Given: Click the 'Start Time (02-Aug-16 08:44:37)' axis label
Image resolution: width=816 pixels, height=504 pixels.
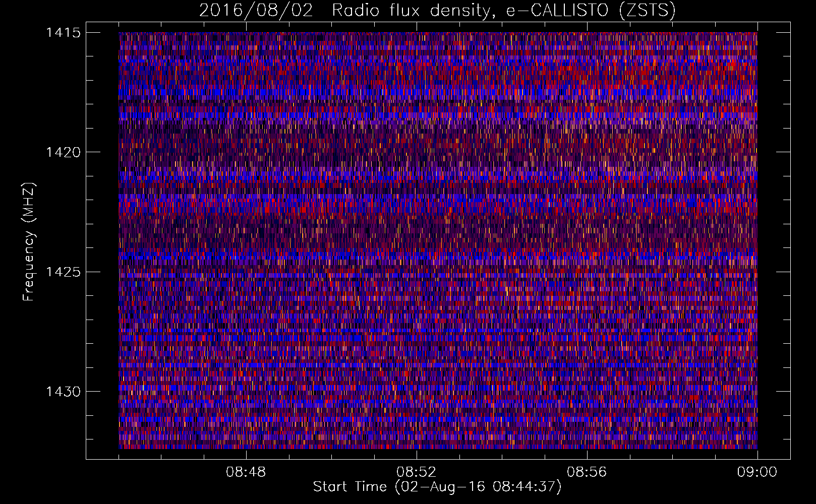Looking at the screenshot, I should click(437, 487).
